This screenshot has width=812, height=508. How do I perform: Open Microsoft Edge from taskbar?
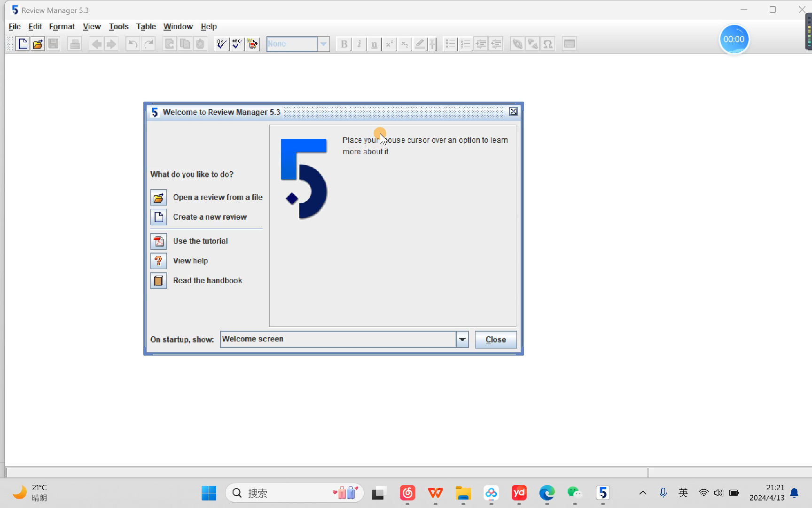[x=547, y=493]
